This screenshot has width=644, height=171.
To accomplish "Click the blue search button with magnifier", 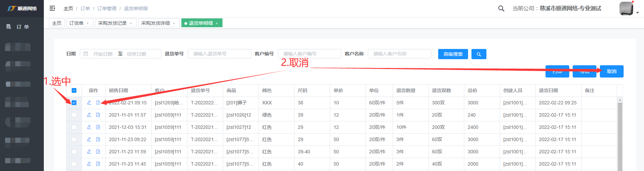I will pos(479,54).
